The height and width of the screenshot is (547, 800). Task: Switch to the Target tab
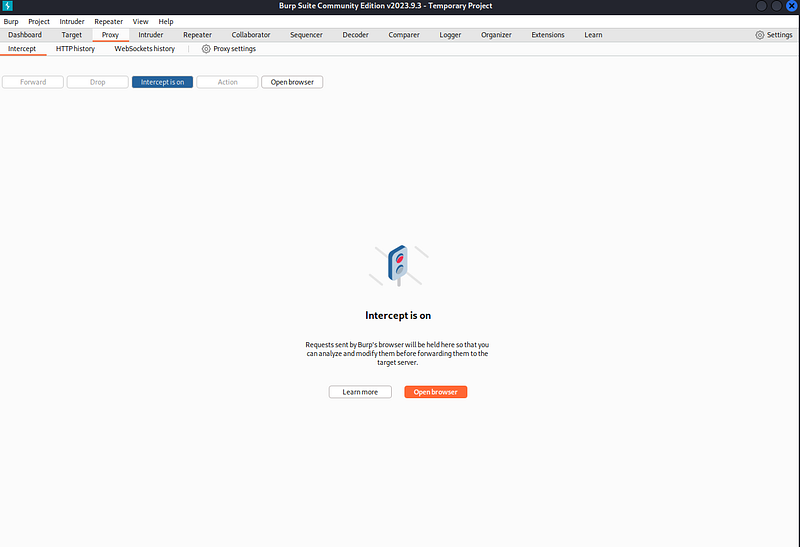71,35
